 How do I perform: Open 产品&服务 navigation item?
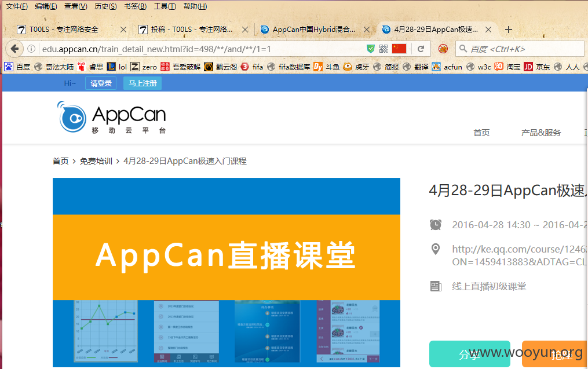tap(540, 133)
